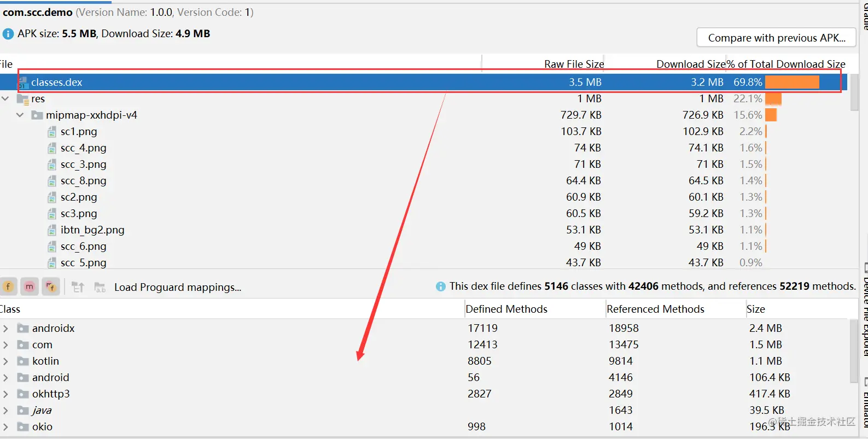The image size is (868, 439).
Task: Click the orange size bar for classes.dex
Action: point(792,82)
